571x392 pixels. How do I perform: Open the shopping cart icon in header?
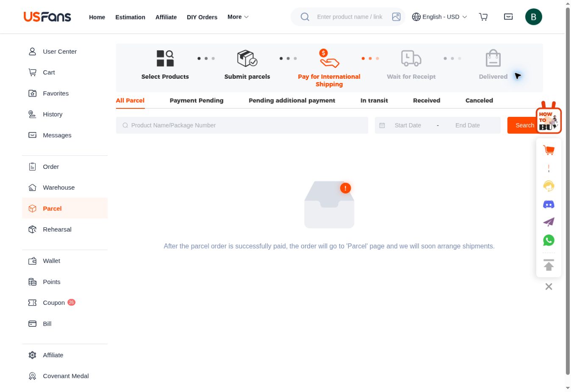point(483,17)
